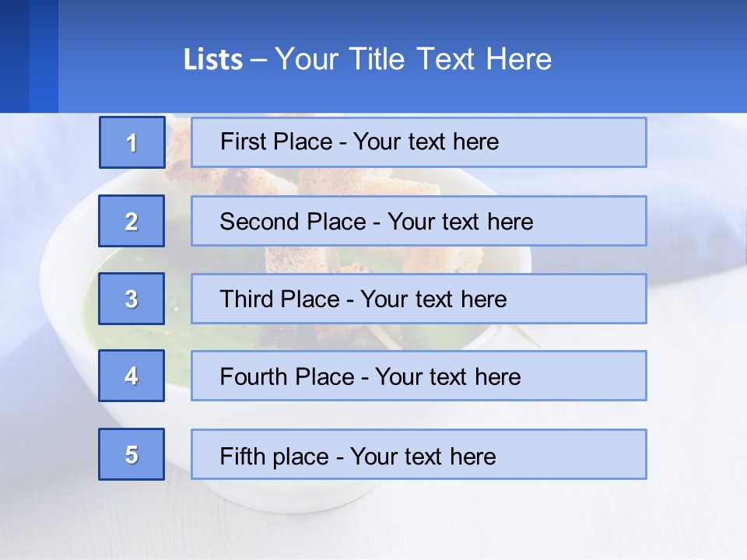Click the Third Place text box

pos(419,299)
